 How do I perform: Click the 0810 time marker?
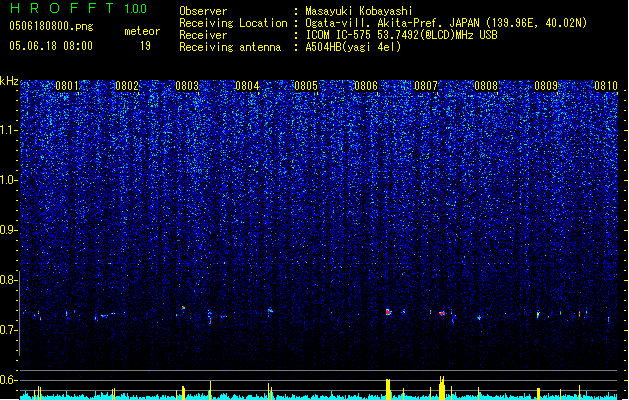(x=606, y=86)
